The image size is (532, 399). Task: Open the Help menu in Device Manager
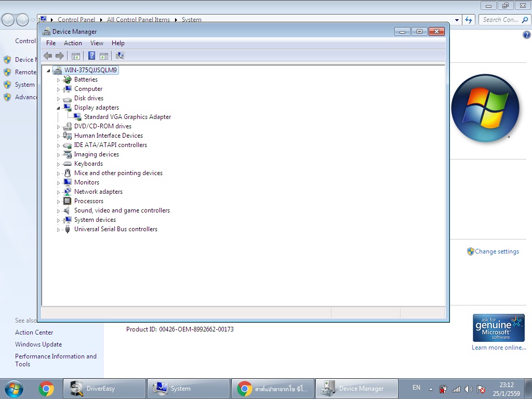pyautogui.click(x=118, y=43)
